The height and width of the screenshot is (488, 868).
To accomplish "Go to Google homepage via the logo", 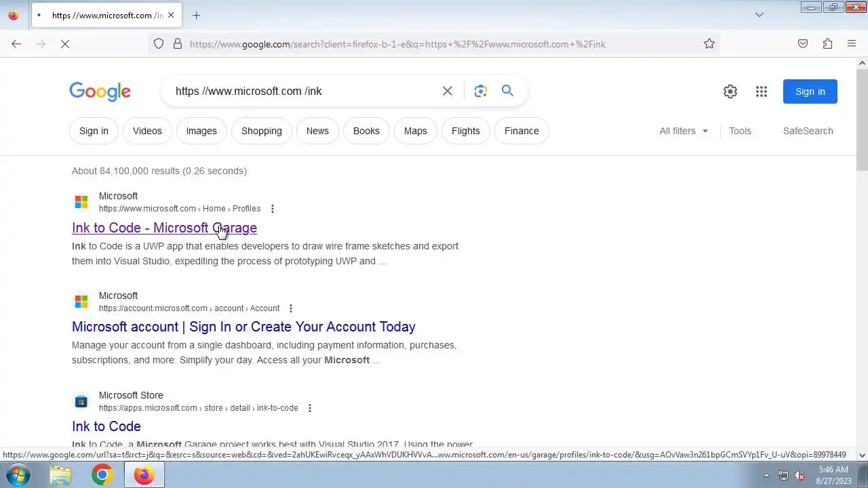I will pyautogui.click(x=100, y=91).
